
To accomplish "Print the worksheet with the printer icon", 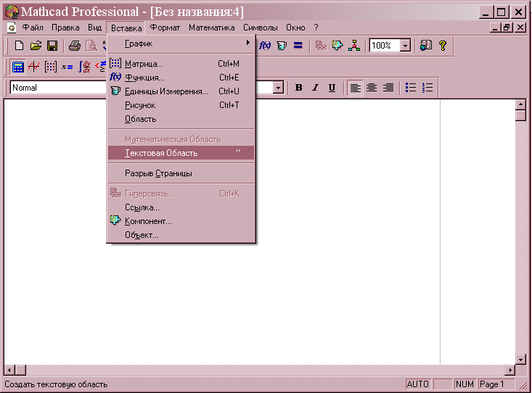I will 75,46.
